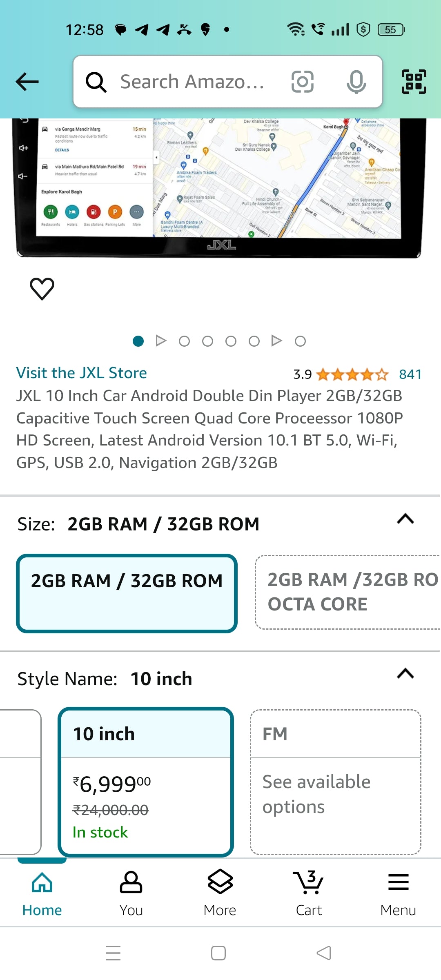Open the You profile tab

point(131,892)
